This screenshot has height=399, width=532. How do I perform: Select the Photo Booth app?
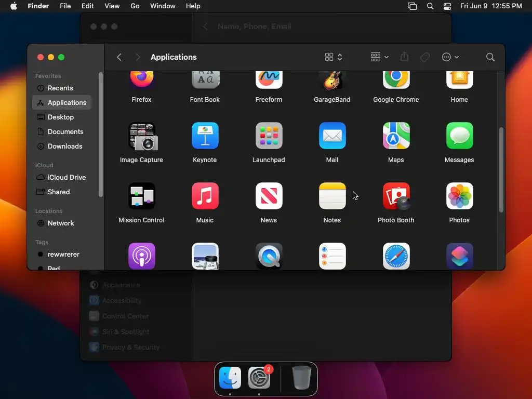396,196
